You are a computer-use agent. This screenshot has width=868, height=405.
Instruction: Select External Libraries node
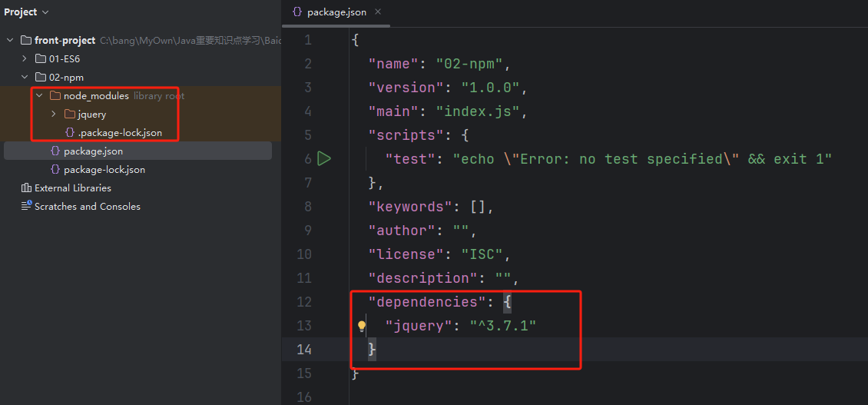pyautogui.click(x=72, y=188)
